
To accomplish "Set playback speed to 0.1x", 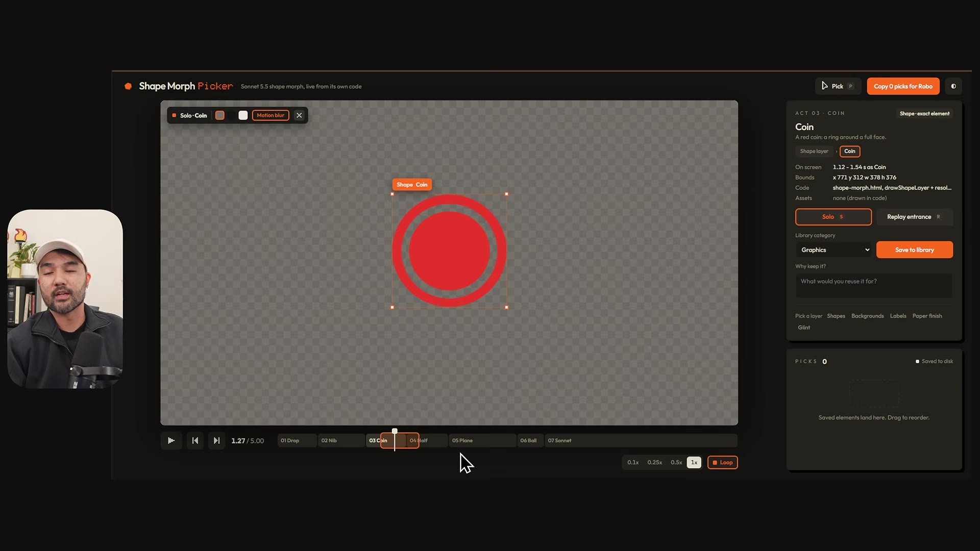I will (x=633, y=462).
